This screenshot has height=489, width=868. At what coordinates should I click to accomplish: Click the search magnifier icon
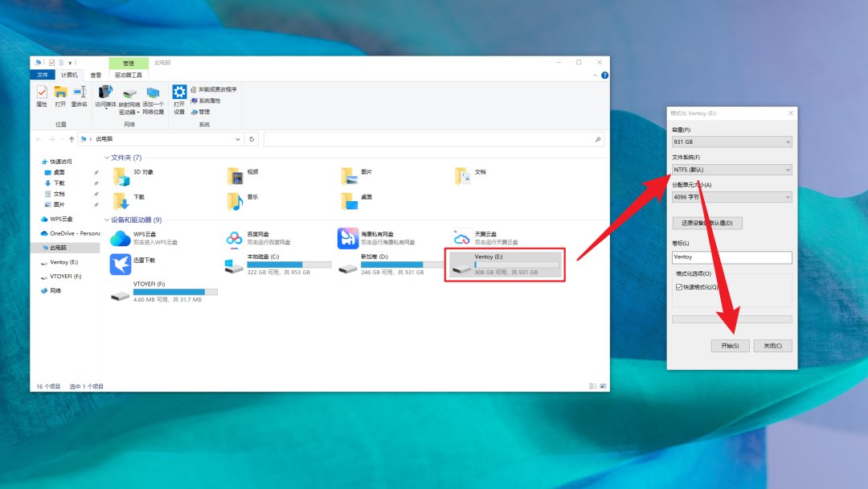598,140
